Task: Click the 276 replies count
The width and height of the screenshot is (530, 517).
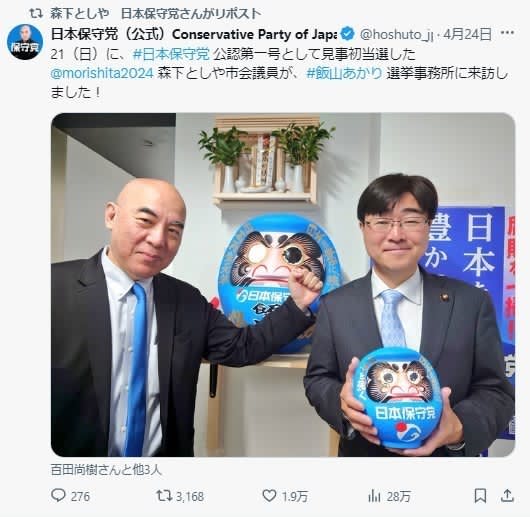Action: click(x=80, y=496)
